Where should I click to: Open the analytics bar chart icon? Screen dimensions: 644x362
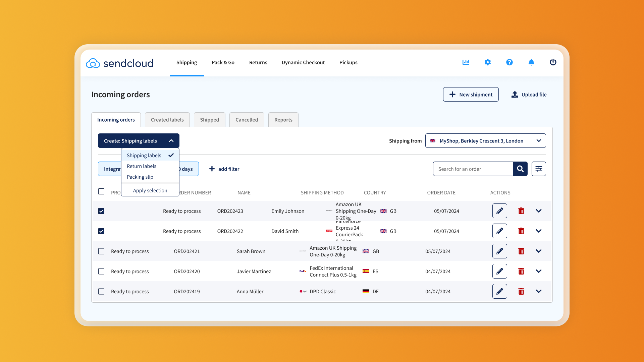(466, 62)
